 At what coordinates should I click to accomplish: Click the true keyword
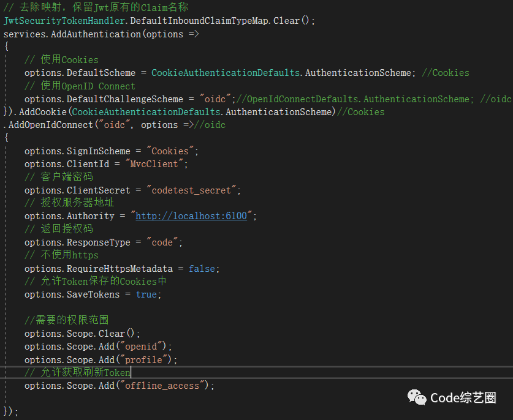[x=146, y=294]
